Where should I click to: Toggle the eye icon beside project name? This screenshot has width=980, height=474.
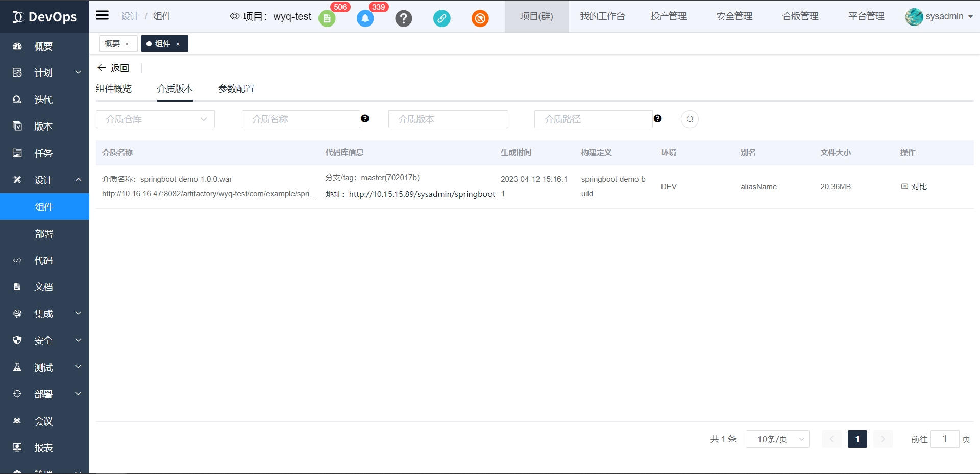pyautogui.click(x=235, y=16)
